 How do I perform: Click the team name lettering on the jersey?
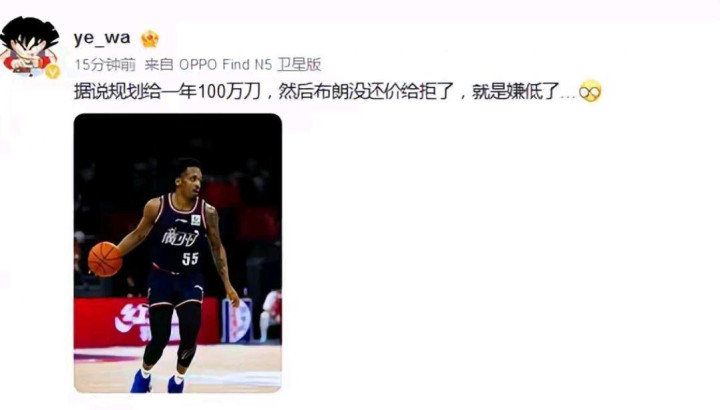tap(180, 238)
